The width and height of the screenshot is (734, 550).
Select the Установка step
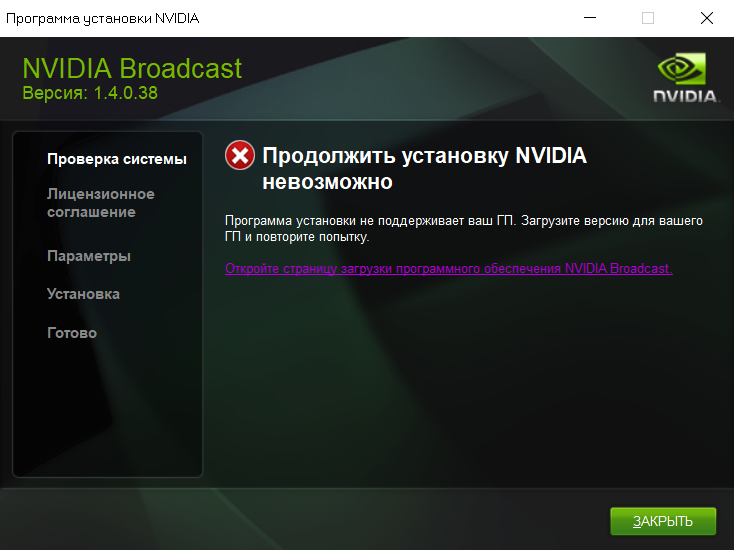(83, 294)
